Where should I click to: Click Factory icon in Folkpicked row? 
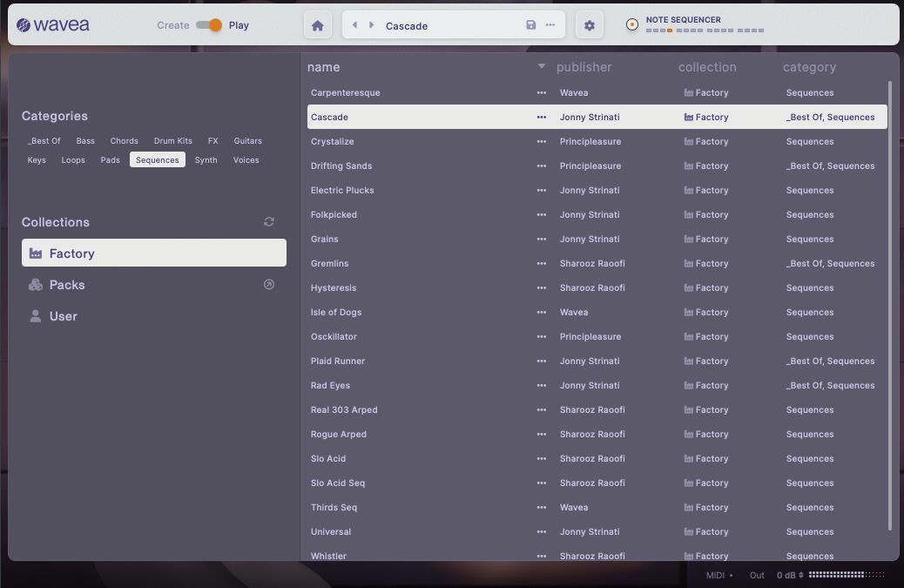point(688,214)
